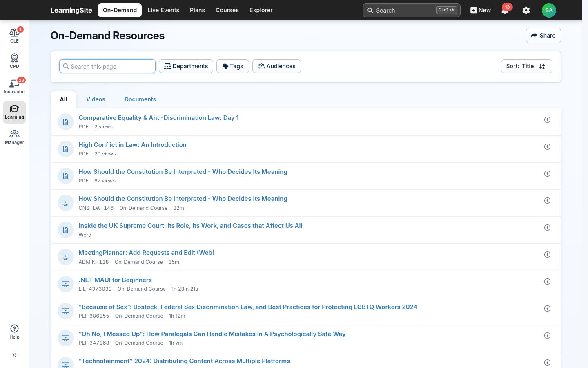Click video icon beside “Oh No, I Messed Up”

pyautogui.click(x=65, y=338)
